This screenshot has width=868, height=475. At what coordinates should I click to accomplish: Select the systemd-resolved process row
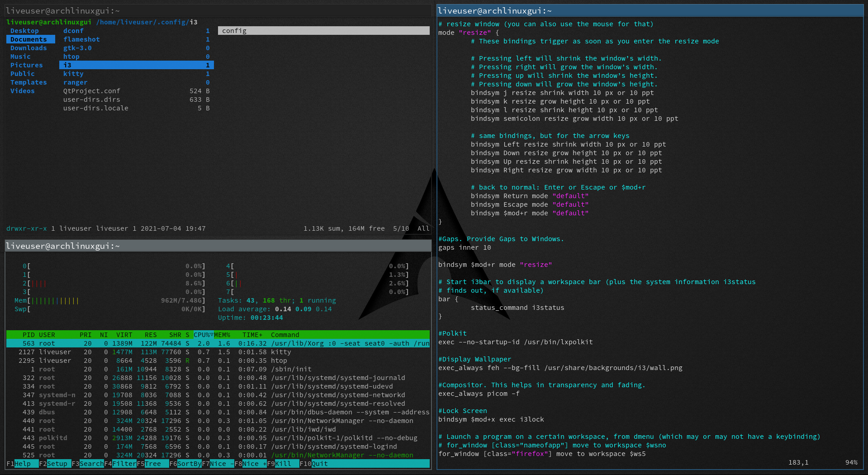pyautogui.click(x=218, y=404)
